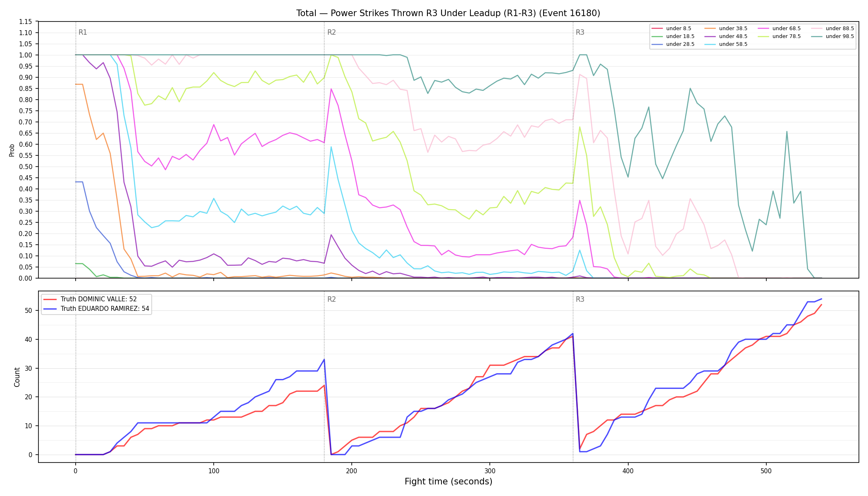Click the 20 tick on Count axis

click(29, 397)
